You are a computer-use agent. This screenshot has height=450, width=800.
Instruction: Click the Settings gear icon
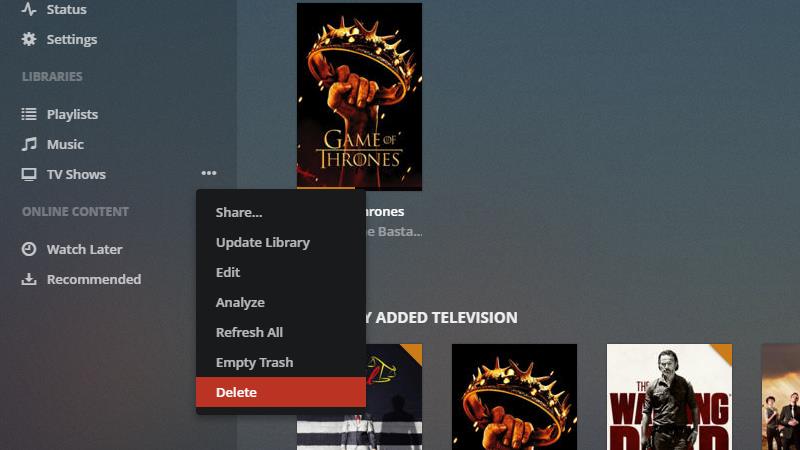click(x=29, y=39)
